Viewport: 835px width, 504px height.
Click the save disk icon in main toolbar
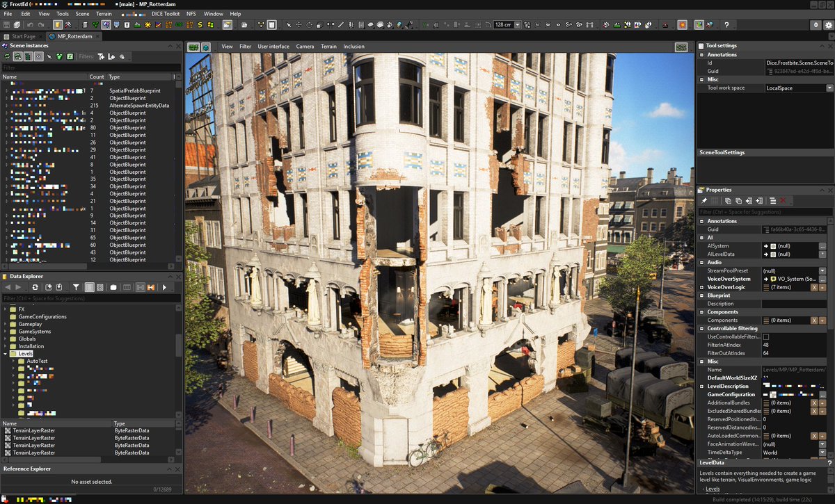tap(6, 25)
